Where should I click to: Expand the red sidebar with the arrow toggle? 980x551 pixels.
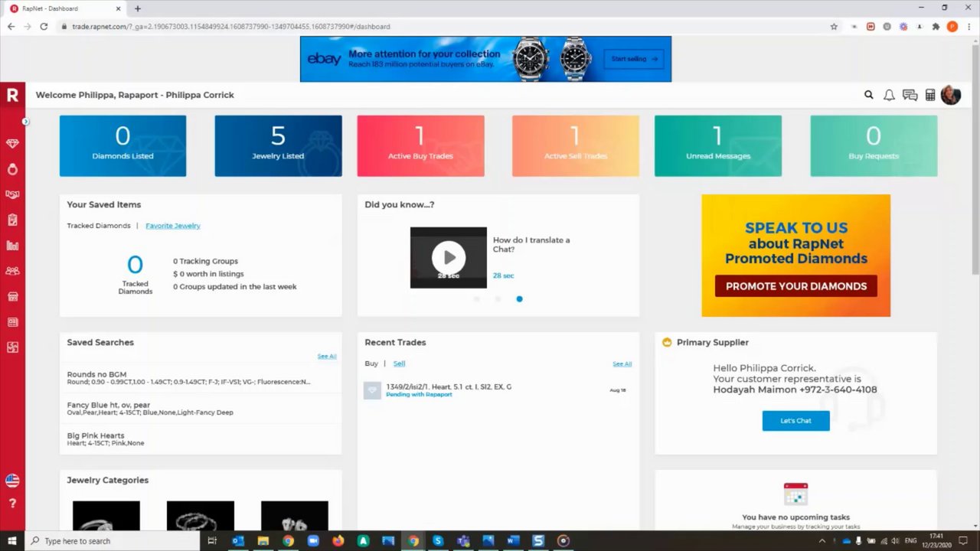point(25,122)
